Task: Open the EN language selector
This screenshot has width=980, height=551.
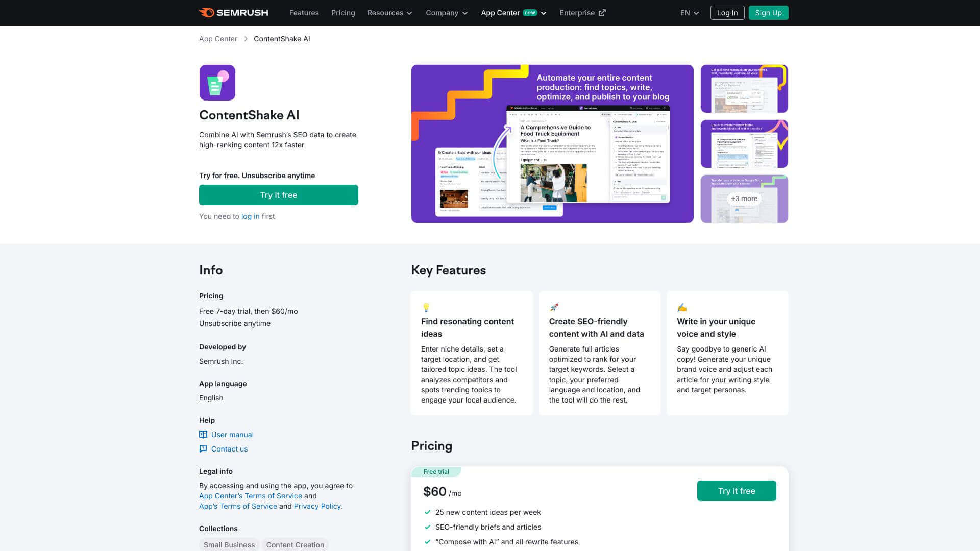Action: (x=690, y=13)
